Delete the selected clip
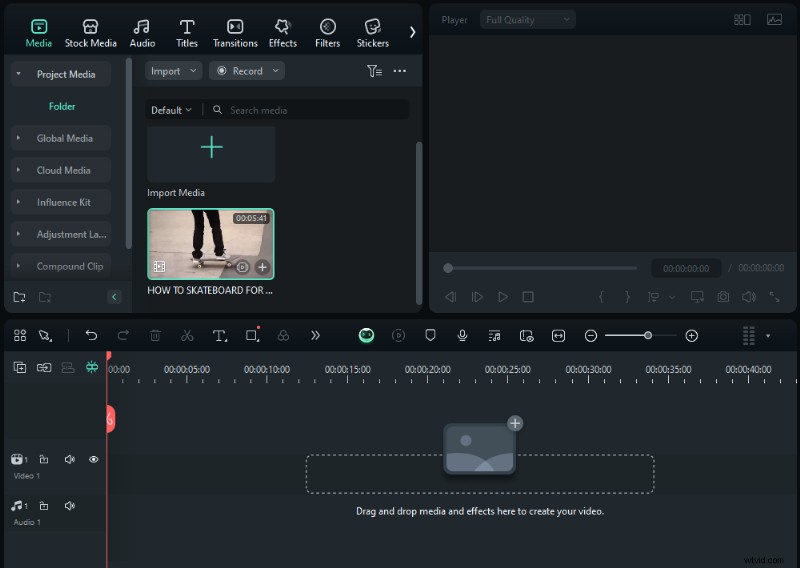The image size is (800, 568). pos(155,335)
